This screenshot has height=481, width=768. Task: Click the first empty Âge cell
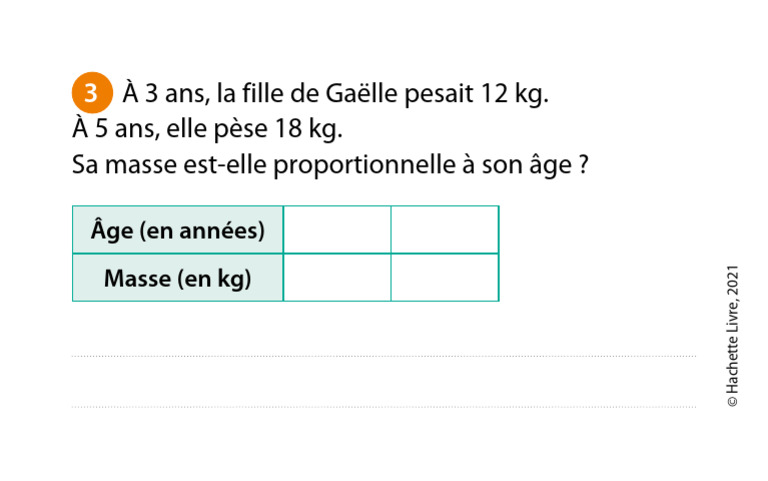coord(337,230)
